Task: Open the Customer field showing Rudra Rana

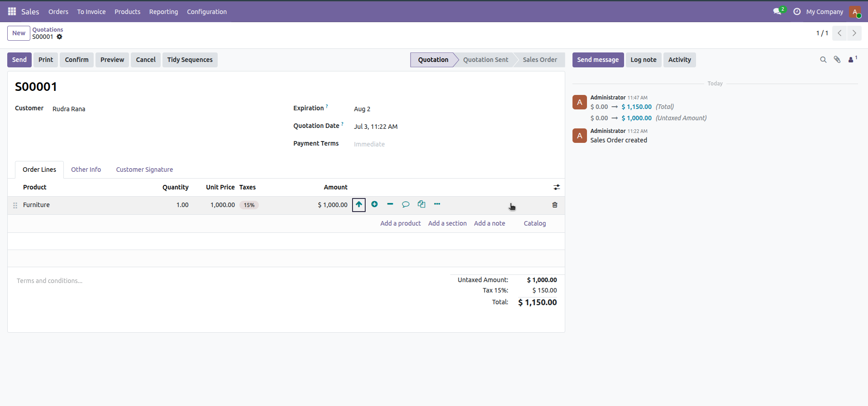Action: click(165, 109)
